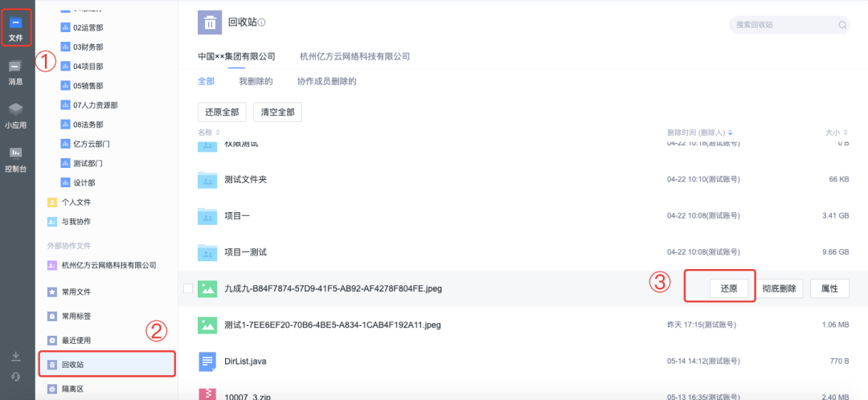The image size is (868, 400).
Task: Select the 测试1-7EE6EF20 jpeg file
Action: tap(523, 324)
